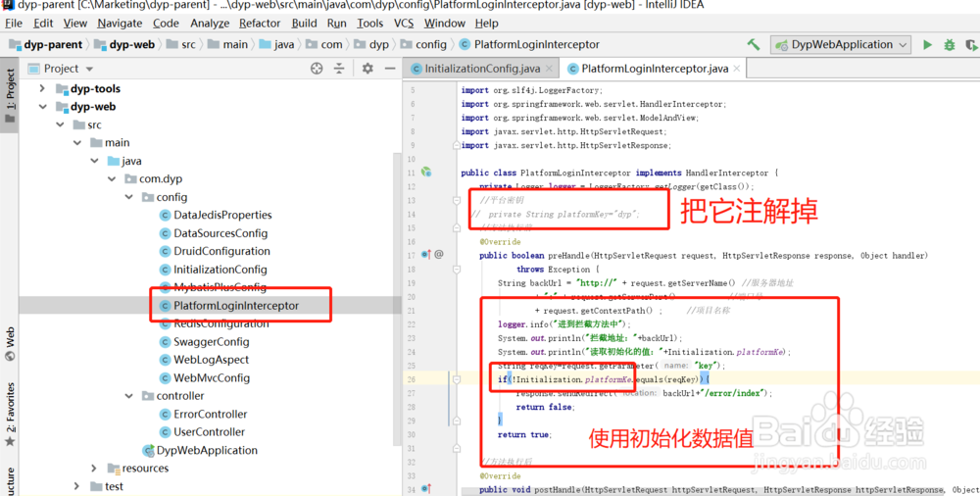Open the DypWebApplication run configuration dropdown
Viewport: 980px width, 496px height.
pyautogui.click(x=841, y=44)
